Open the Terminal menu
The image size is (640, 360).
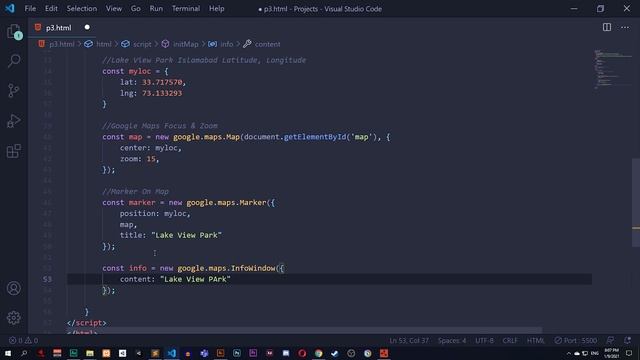pos(186,9)
